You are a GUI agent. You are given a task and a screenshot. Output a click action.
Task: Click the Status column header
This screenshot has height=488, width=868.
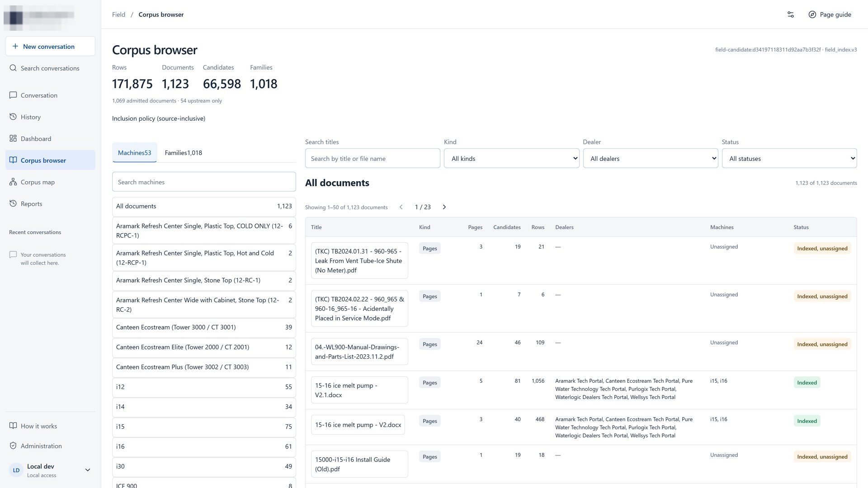click(x=801, y=227)
